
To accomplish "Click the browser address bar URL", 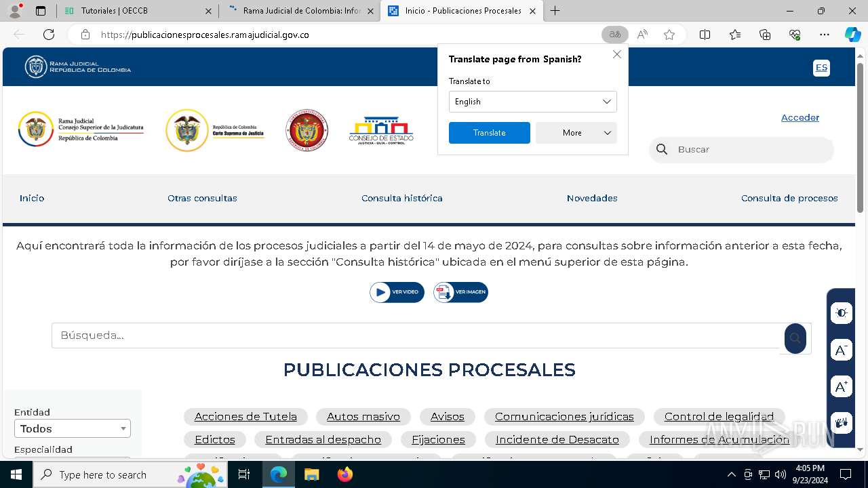I will pos(205,35).
